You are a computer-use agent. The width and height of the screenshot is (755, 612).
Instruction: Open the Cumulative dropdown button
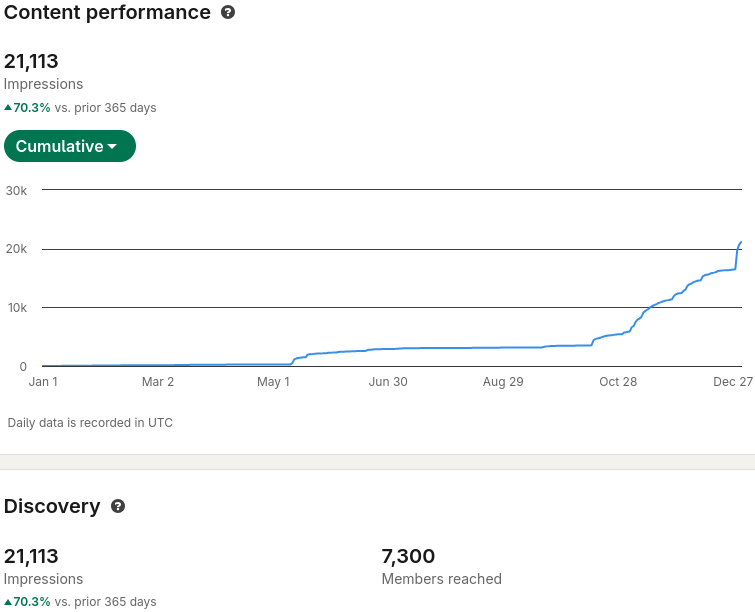point(69,146)
